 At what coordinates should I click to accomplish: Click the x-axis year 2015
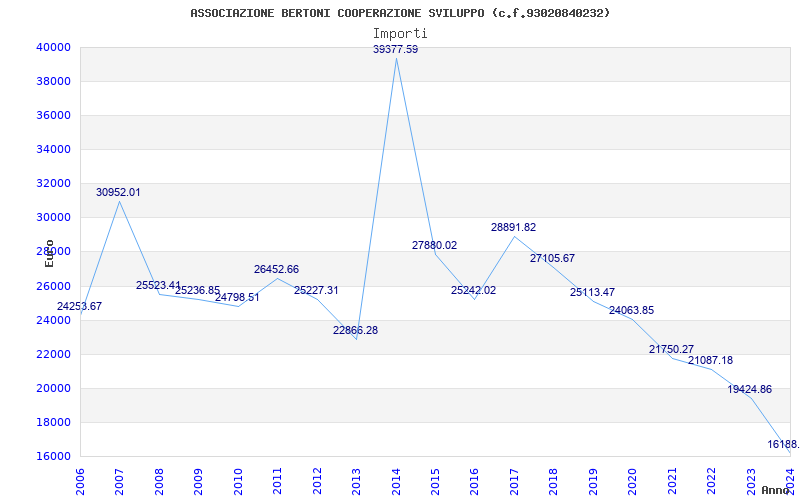point(435,481)
